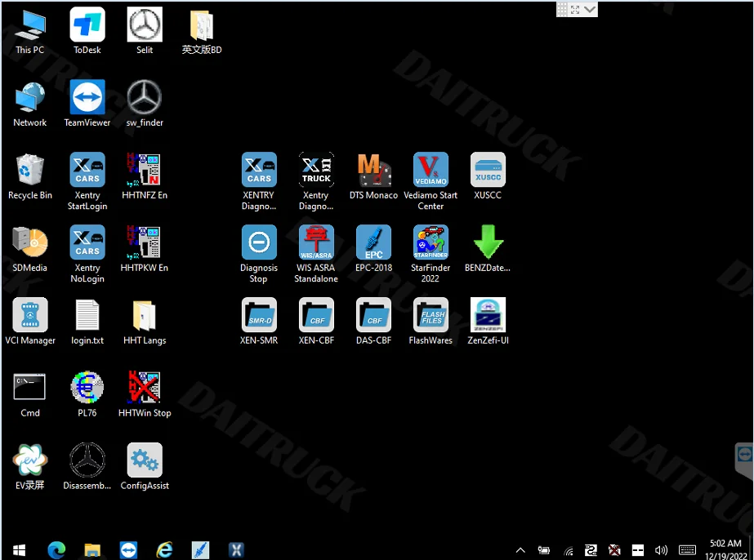Select the BENZDate green arrow icon
The width and height of the screenshot is (754, 560).
[488, 248]
